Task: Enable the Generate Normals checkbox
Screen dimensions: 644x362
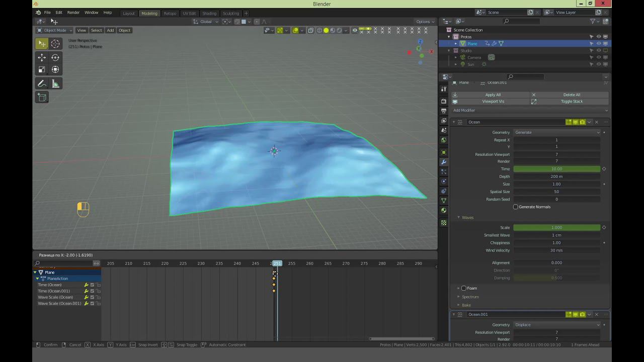Action: (x=516, y=207)
